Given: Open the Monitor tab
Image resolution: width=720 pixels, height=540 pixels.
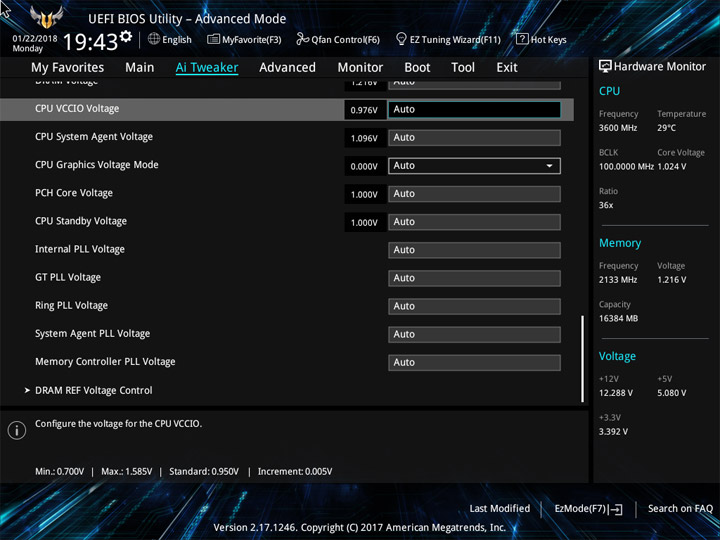Looking at the screenshot, I should pos(360,68).
